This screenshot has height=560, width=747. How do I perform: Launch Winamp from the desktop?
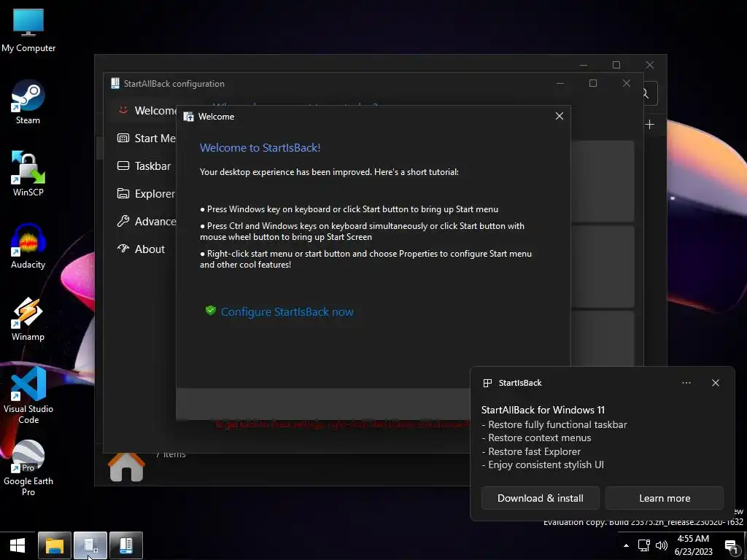click(x=28, y=319)
